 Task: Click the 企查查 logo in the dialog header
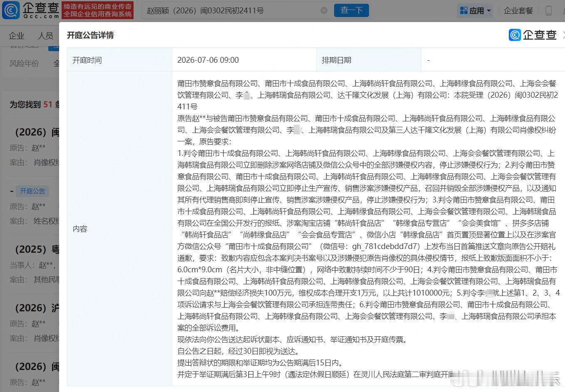tap(533, 35)
